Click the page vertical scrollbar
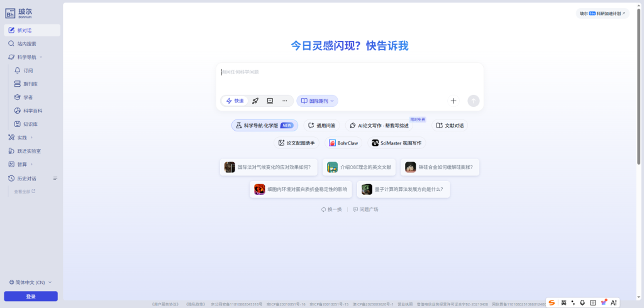 click(x=639, y=86)
